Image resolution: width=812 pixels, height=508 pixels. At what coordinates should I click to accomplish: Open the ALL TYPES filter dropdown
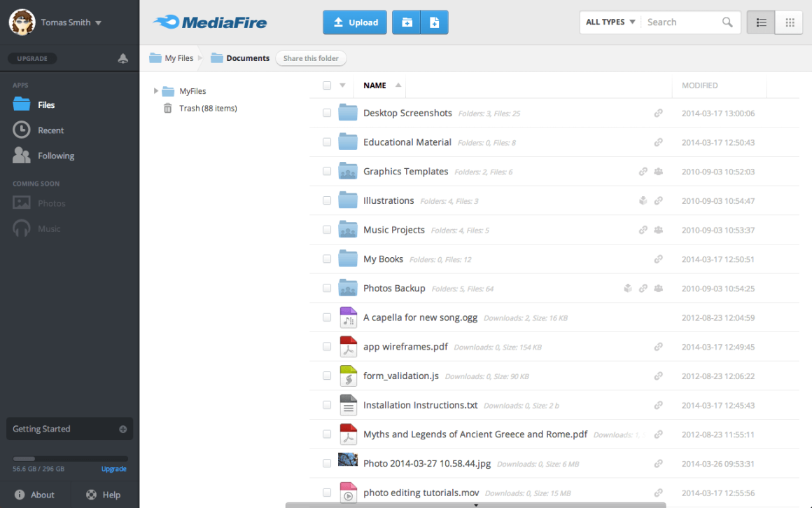(608, 22)
